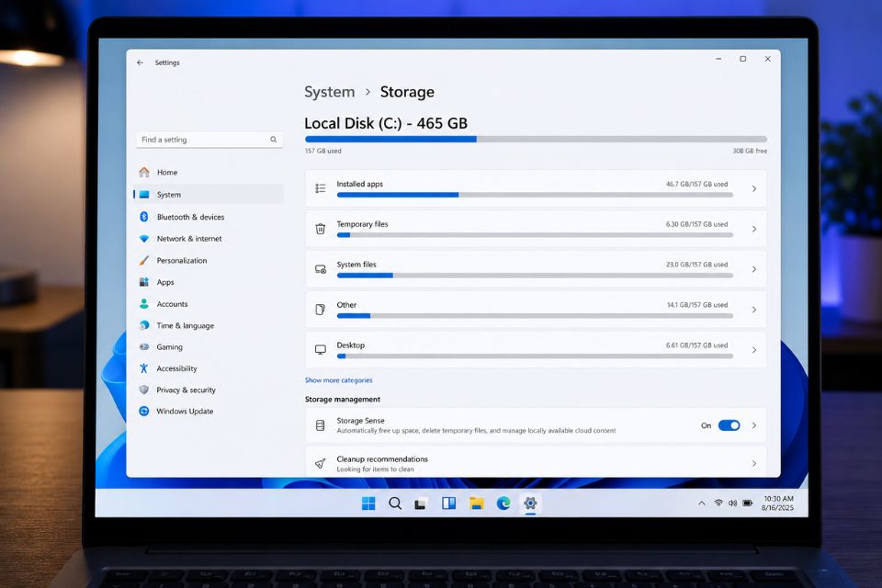Click the search magnifier in Find a setting

click(x=274, y=140)
